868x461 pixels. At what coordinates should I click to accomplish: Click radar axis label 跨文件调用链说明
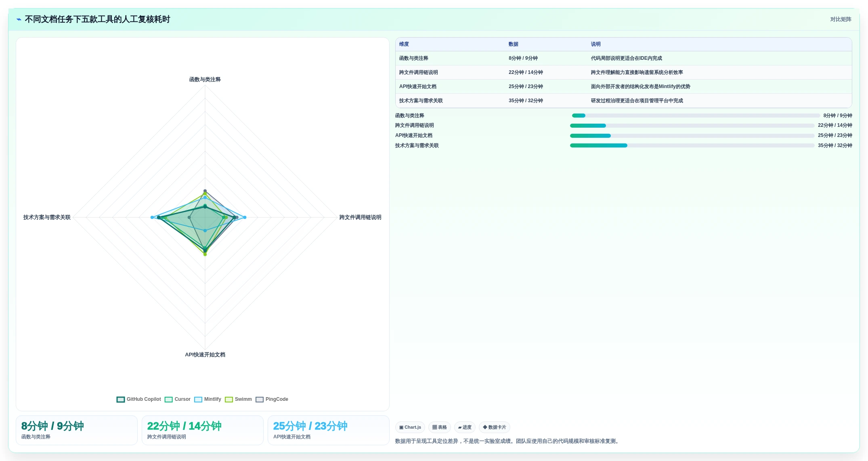[360, 217]
